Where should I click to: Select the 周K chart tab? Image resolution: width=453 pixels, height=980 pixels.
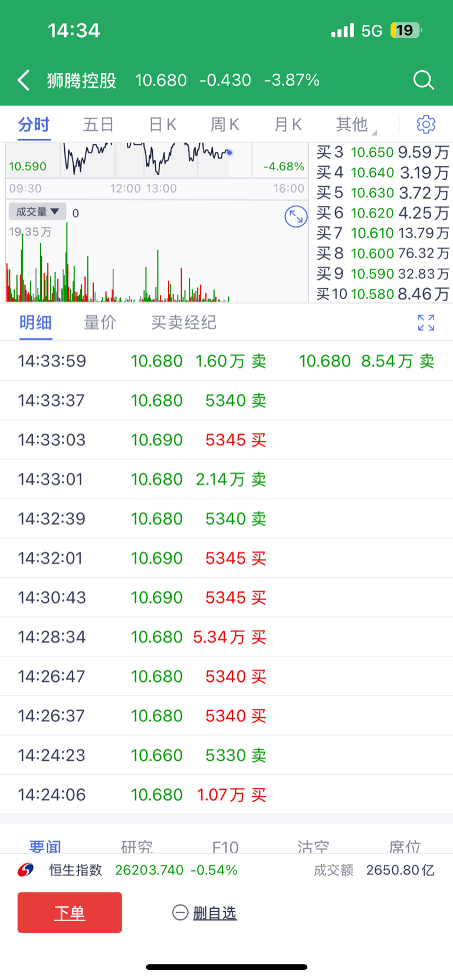(x=225, y=124)
